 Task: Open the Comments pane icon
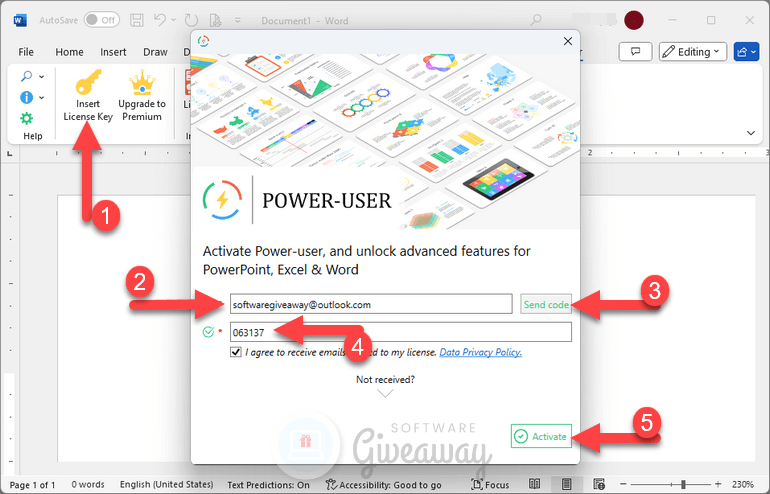pos(635,52)
